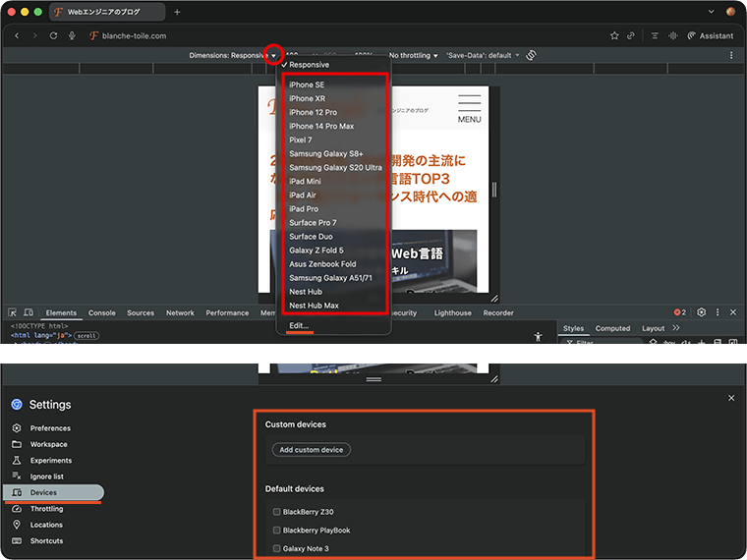
Task: Open DevTools settings gear icon
Action: (x=701, y=312)
